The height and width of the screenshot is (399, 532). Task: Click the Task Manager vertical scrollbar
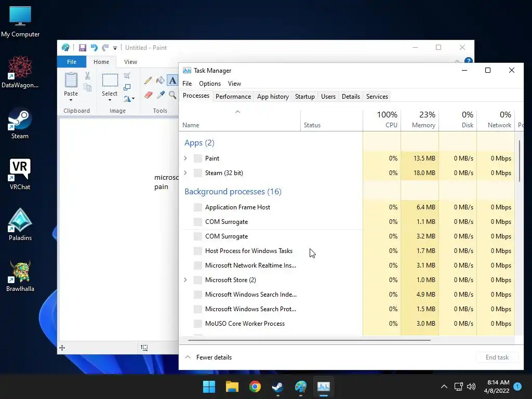[x=520, y=161]
